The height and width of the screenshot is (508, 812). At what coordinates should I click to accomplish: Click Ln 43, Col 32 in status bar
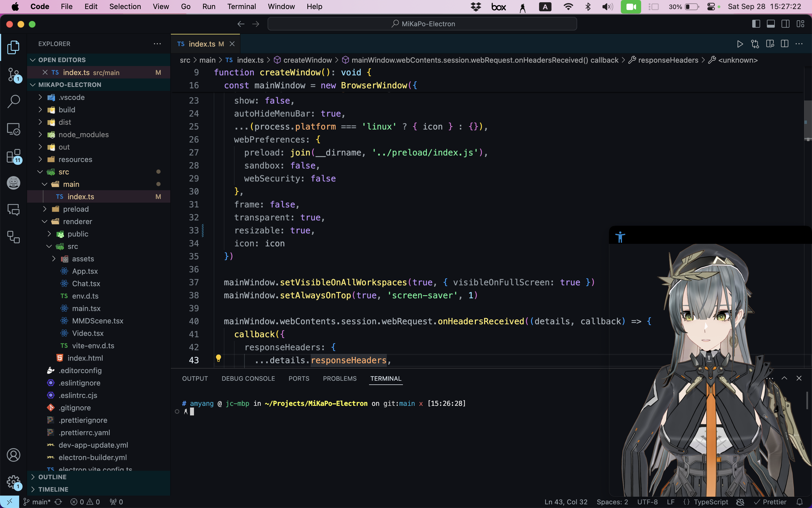point(566,502)
